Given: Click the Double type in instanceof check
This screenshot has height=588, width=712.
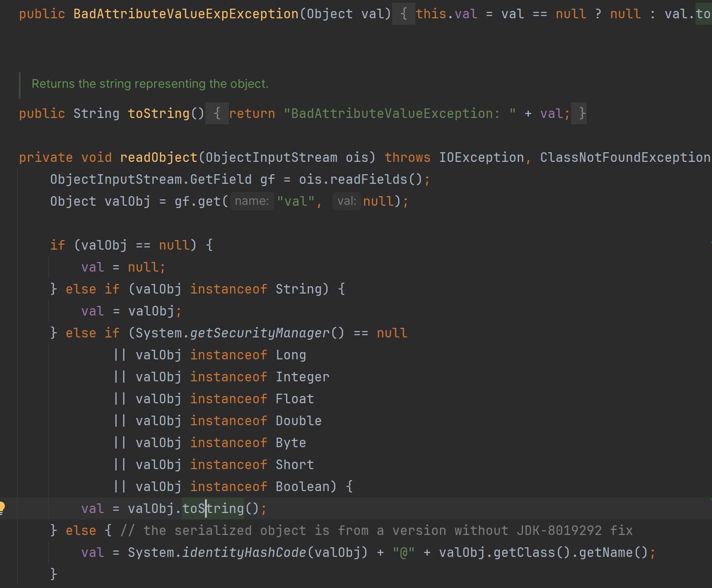Looking at the screenshot, I should (x=298, y=421).
